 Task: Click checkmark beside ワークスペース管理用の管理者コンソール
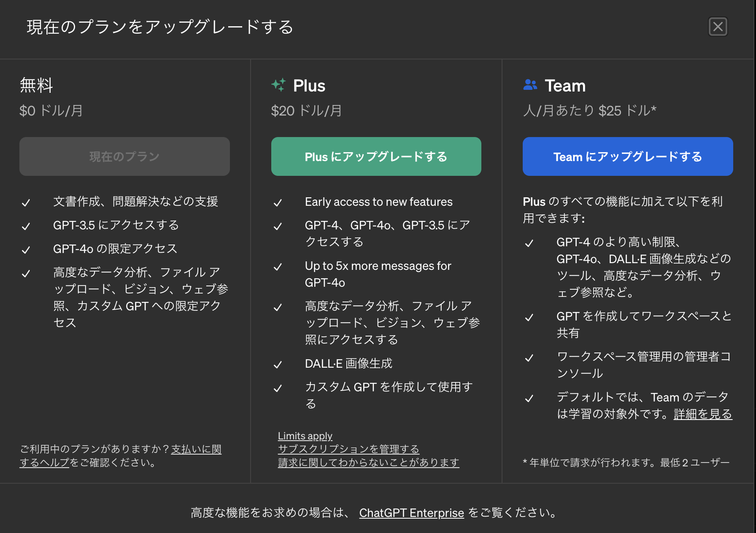529,358
